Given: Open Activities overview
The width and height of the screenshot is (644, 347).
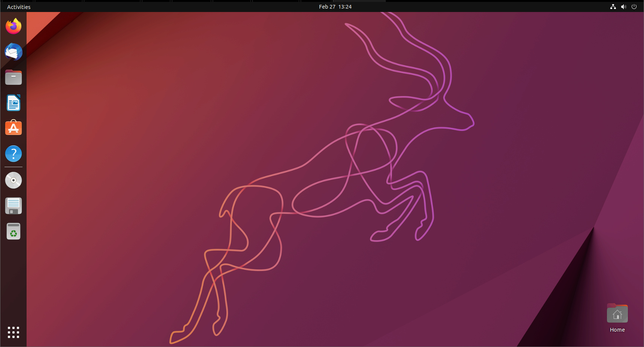Looking at the screenshot, I should click(x=19, y=7).
